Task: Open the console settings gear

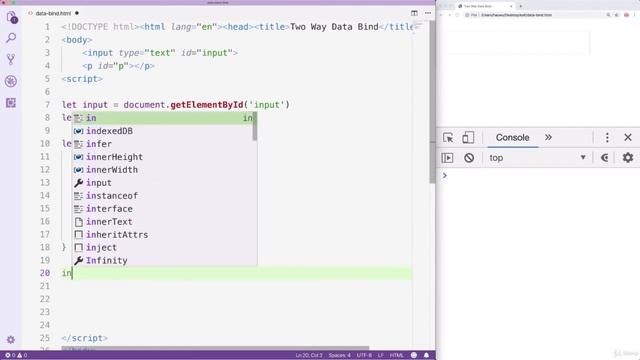Action: tap(628, 158)
